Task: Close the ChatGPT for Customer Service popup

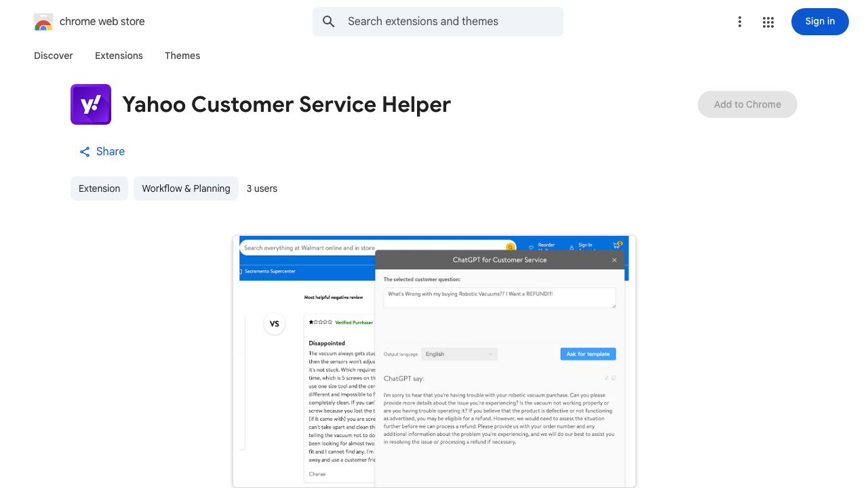Action: pyautogui.click(x=614, y=260)
